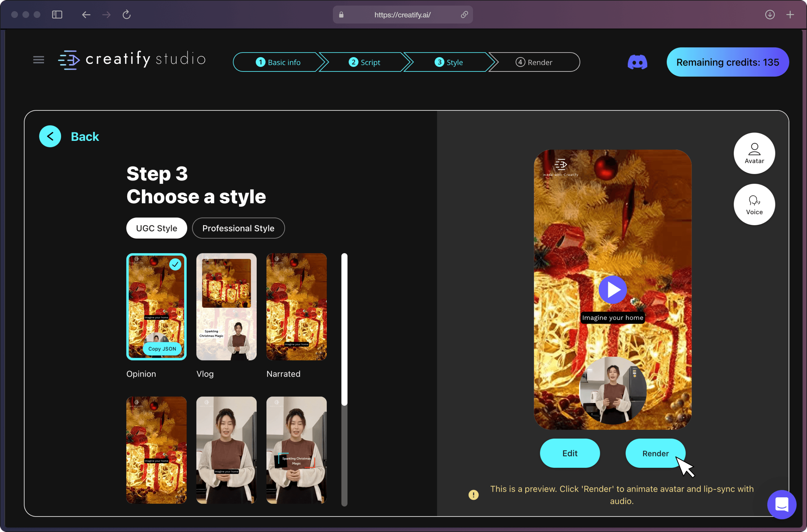Select the Professional Style toggle tab

tap(238, 228)
